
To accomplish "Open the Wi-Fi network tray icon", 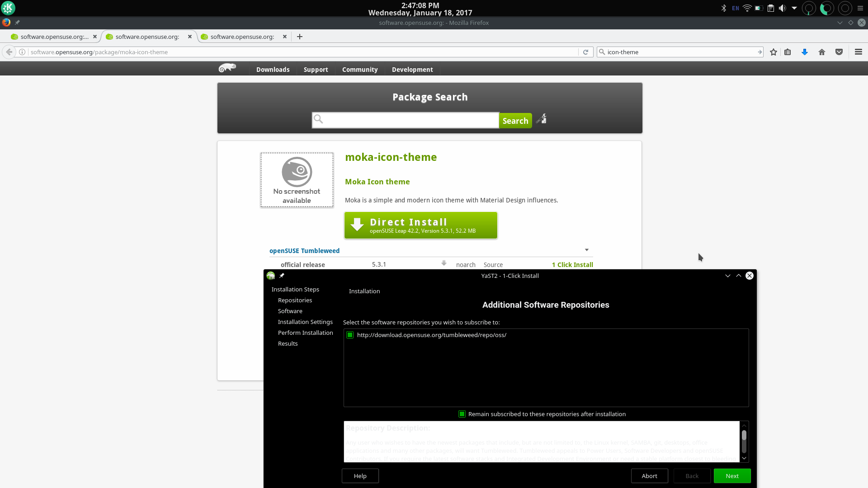I will click(x=747, y=8).
